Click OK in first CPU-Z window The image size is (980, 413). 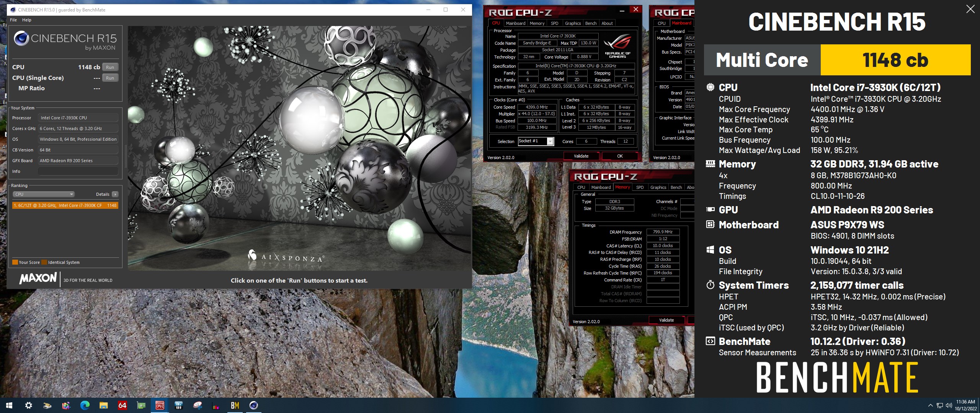[x=620, y=156]
